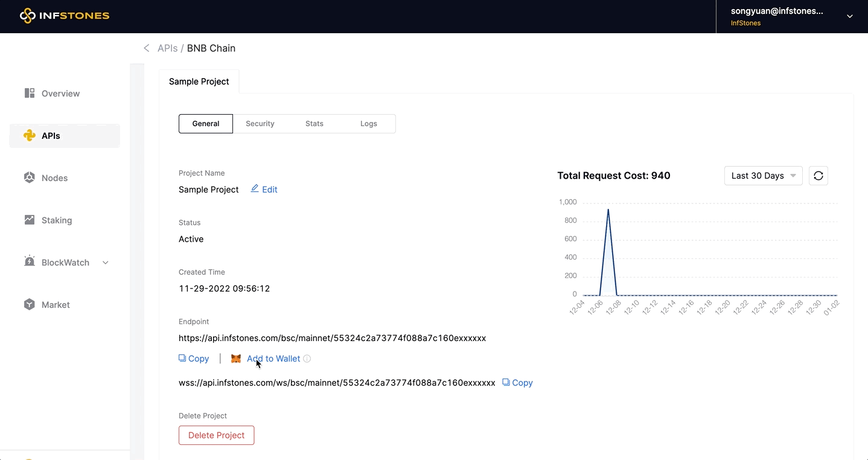868x460 pixels.
Task: Open Staking in the sidebar
Action: (x=65, y=220)
